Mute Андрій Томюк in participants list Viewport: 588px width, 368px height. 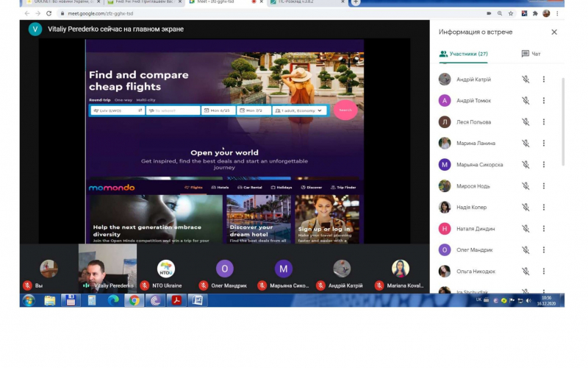pyautogui.click(x=526, y=101)
